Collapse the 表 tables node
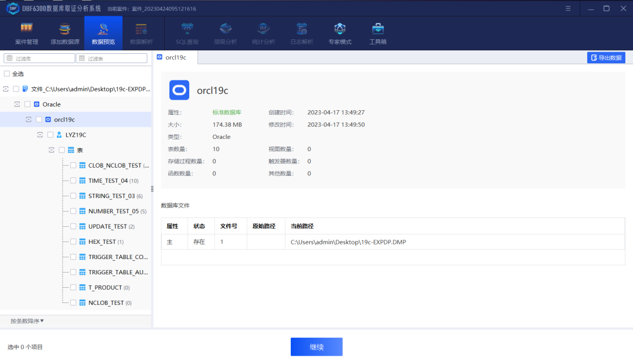The image size is (633, 364). (x=51, y=150)
